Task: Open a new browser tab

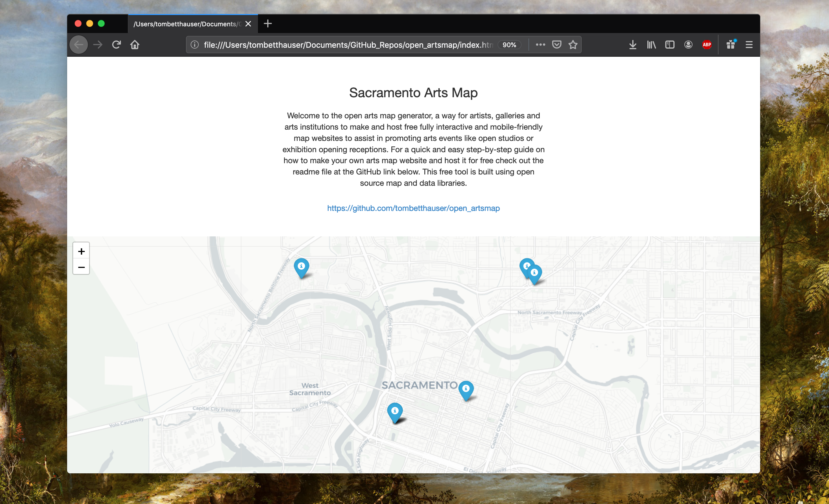Action: click(268, 23)
